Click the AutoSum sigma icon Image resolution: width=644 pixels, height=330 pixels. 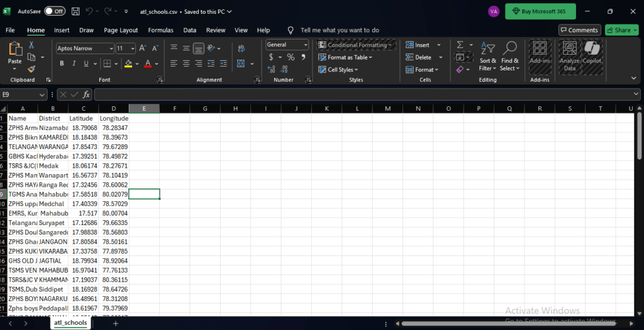[x=460, y=45]
